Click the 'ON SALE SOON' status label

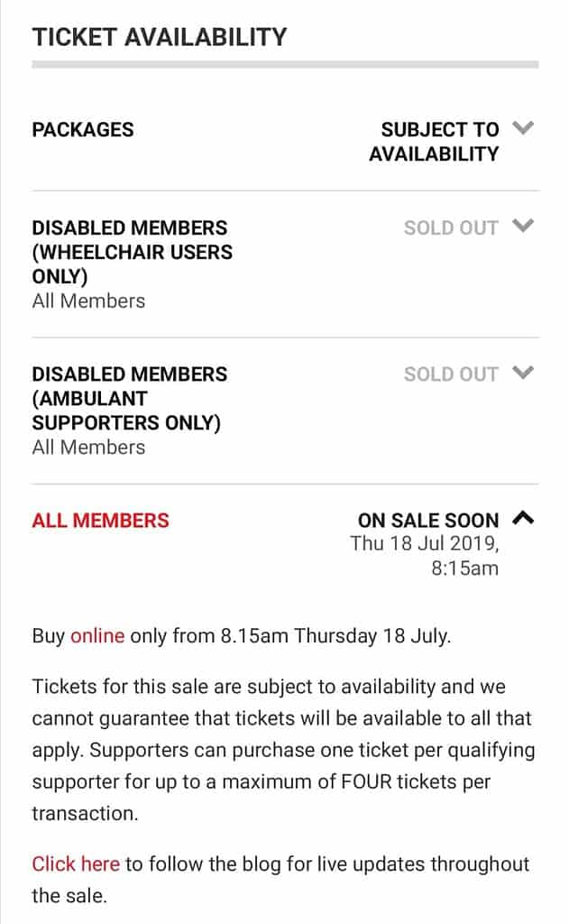click(428, 521)
